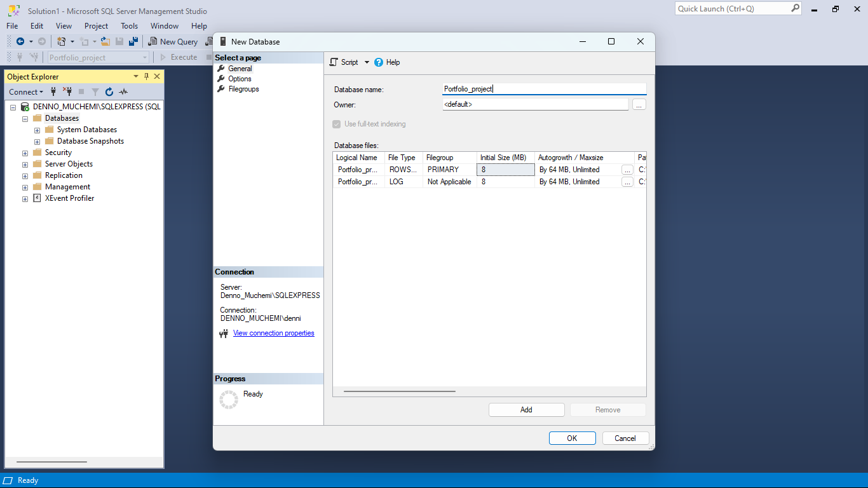Viewport: 868px width, 488px height.
Task: Expand the Management node
Action: point(25,187)
